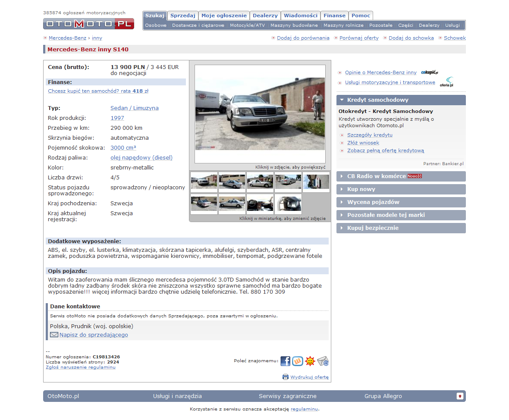Expand the Kup nowy section
The image size is (509, 420).
click(401, 189)
